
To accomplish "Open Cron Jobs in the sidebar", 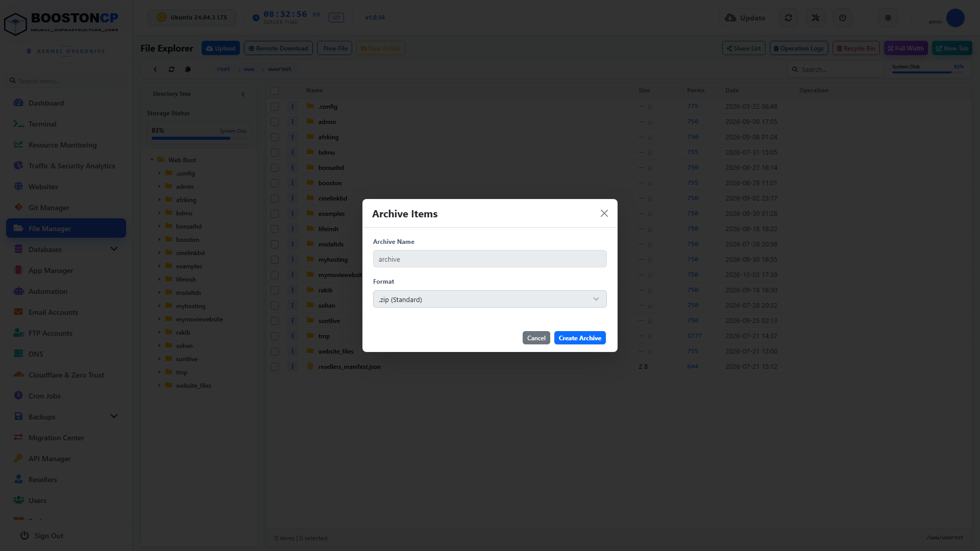I will (x=66, y=395).
